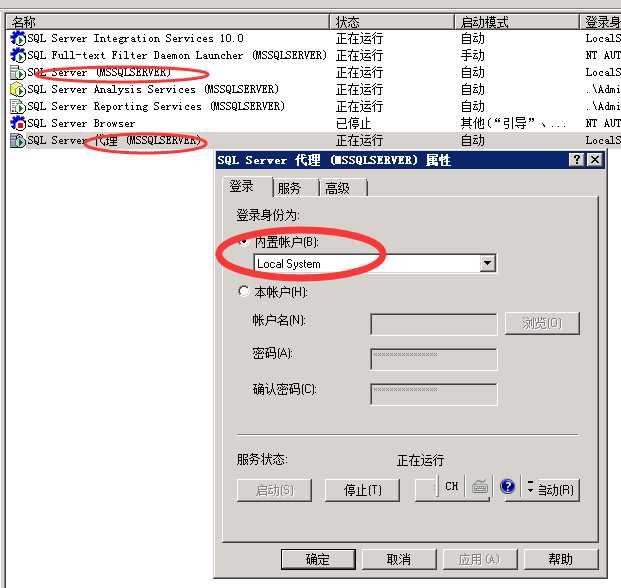Click the 确认密码 input field
Viewport: 621px width, 588px height.
tap(434, 394)
